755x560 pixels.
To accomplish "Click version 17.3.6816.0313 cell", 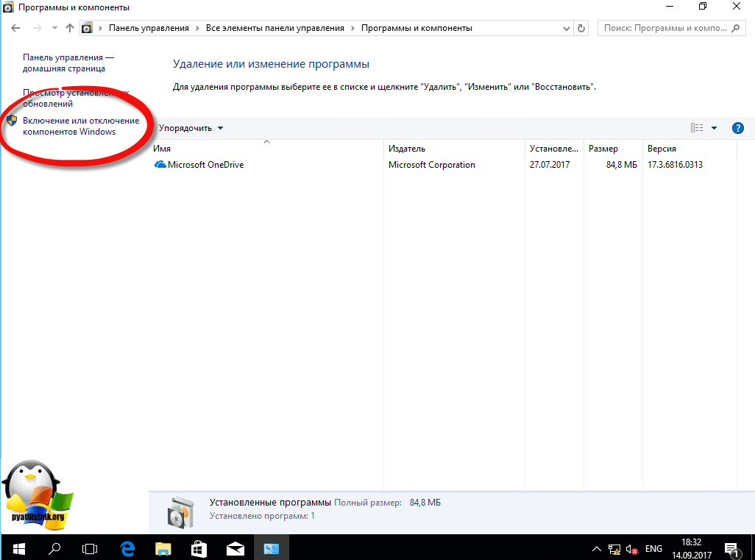I will [x=675, y=165].
